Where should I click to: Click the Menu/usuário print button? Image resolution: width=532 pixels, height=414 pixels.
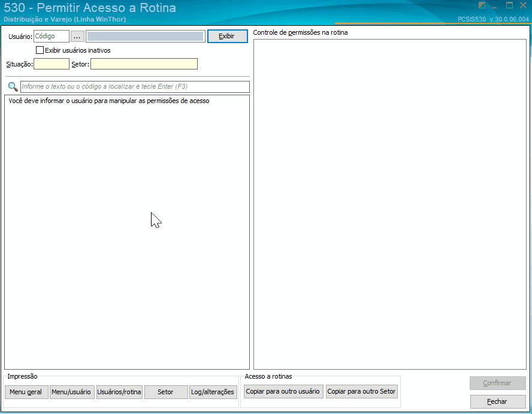(x=72, y=392)
